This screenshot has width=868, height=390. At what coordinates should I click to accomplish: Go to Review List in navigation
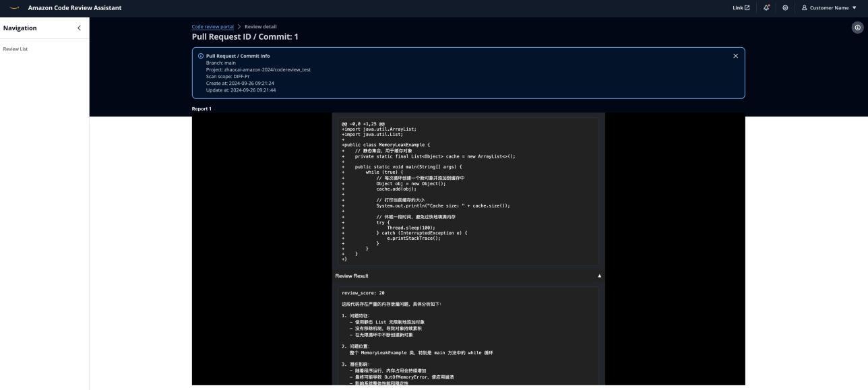point(15,49)
